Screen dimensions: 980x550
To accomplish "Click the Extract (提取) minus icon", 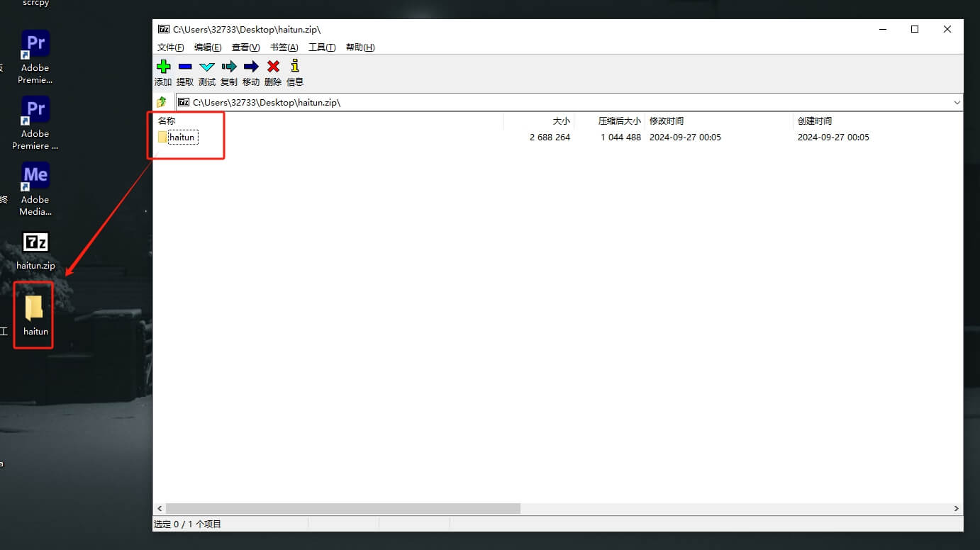I will 185,67.
